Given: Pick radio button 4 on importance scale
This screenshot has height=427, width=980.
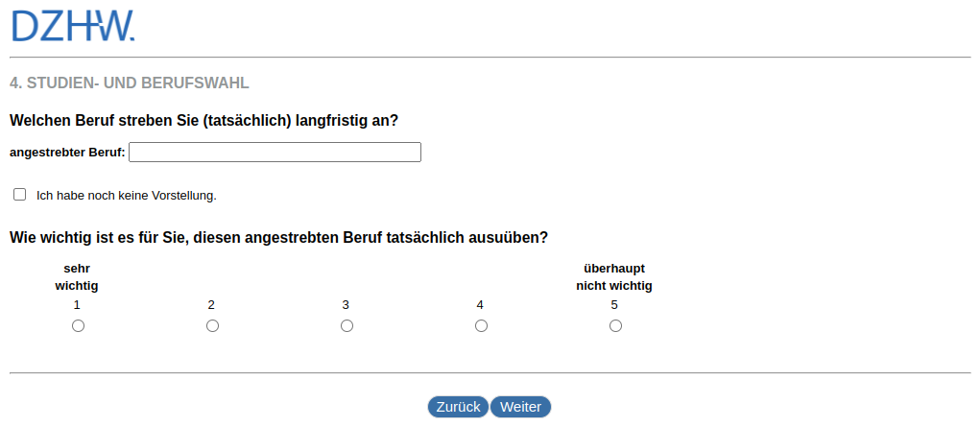Looking at the screenshot, I should pos(481,326).
